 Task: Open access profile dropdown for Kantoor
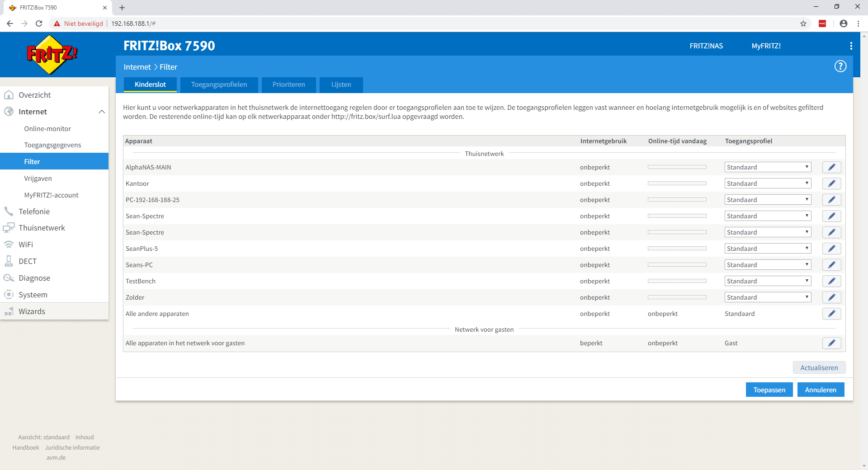pos(768,183)
